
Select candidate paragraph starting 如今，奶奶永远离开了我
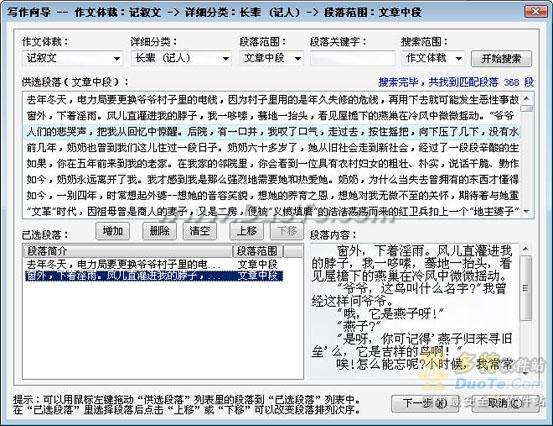(x=273, y=179)
